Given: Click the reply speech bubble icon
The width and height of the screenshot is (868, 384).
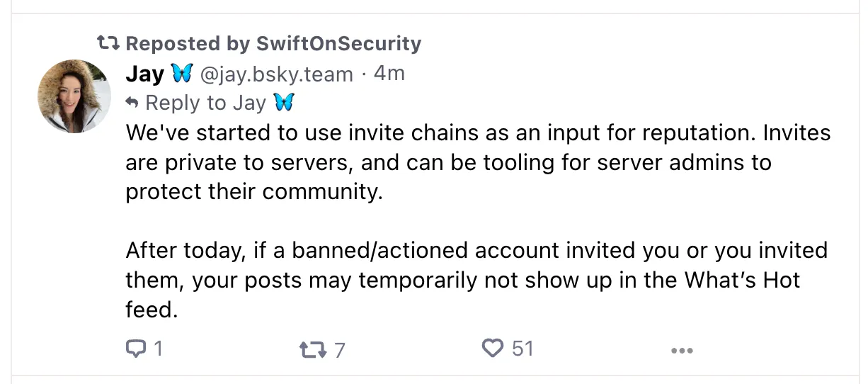Looking at the screenshot, I should 135,349.
